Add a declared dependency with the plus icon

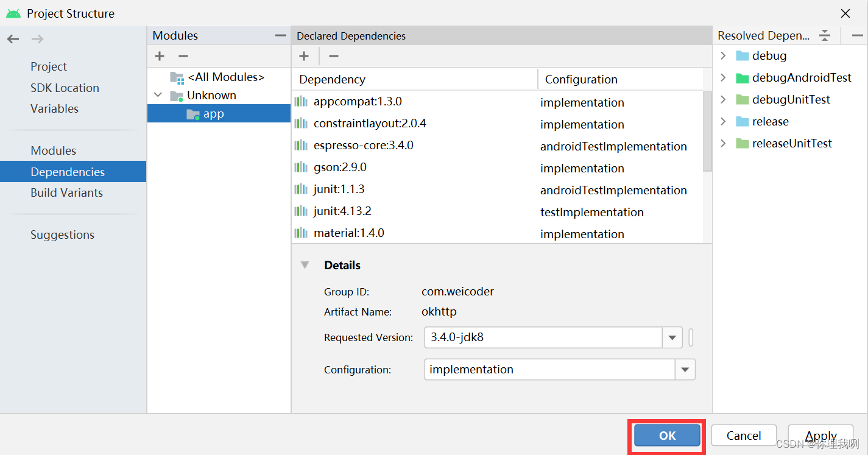pos(304,56)
